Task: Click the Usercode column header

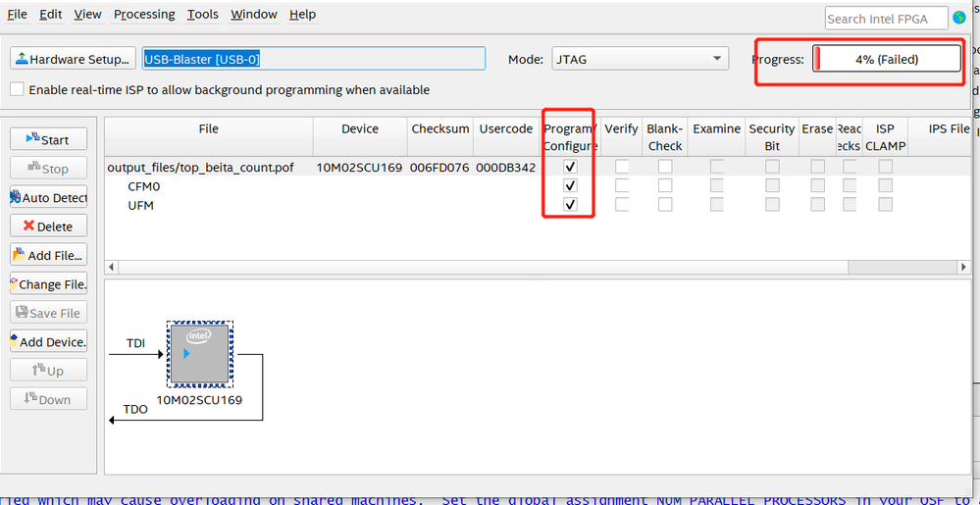Action: (x=506, y=136)
